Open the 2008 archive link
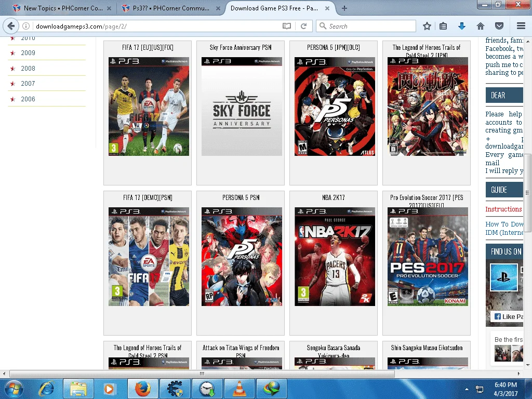The width and height of the screenshot is (532, 399). (28, 69)
